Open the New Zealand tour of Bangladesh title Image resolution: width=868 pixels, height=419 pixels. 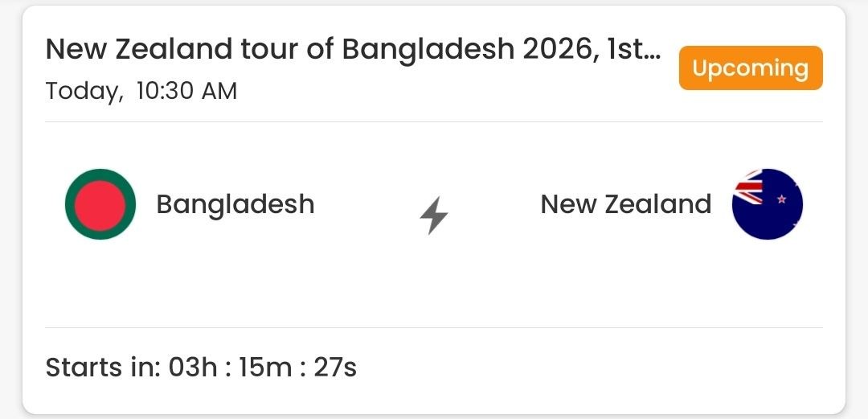click(354, 50)
